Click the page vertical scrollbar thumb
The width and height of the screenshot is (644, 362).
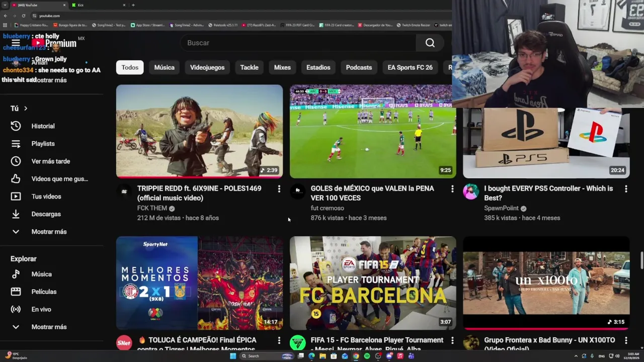coord(641,261)
